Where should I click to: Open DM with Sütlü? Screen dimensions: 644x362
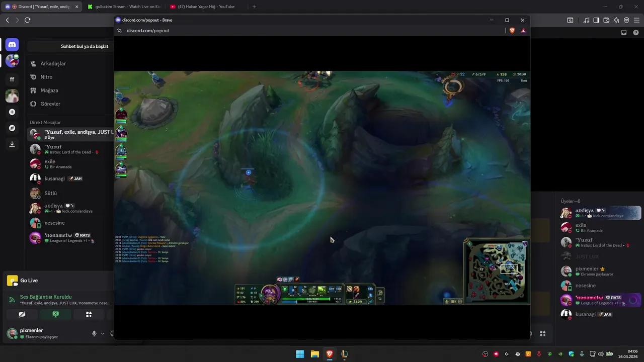(70, 193)
